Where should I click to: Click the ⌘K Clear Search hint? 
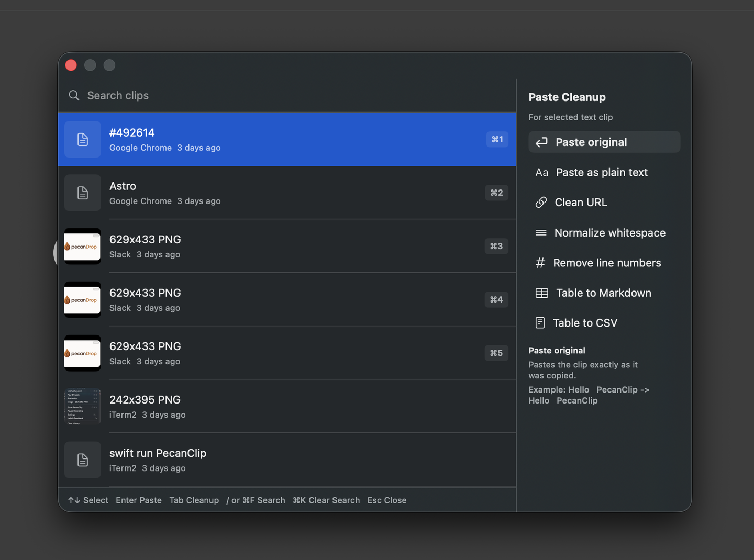[x=326, y=500]
